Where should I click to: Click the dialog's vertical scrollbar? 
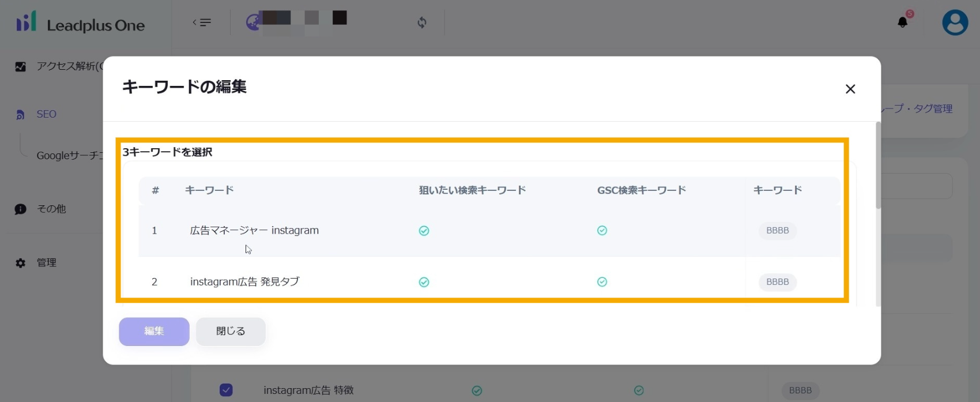pos(878,167)
